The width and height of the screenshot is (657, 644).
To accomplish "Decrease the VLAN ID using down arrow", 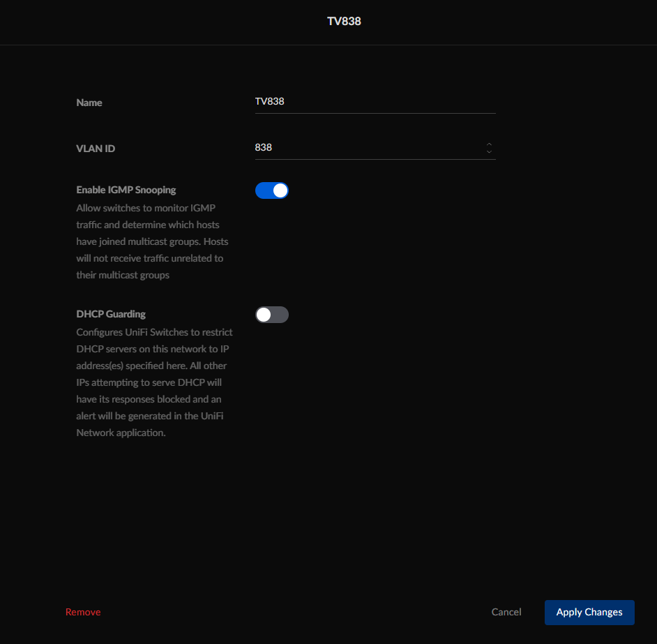I will [489, 151].
